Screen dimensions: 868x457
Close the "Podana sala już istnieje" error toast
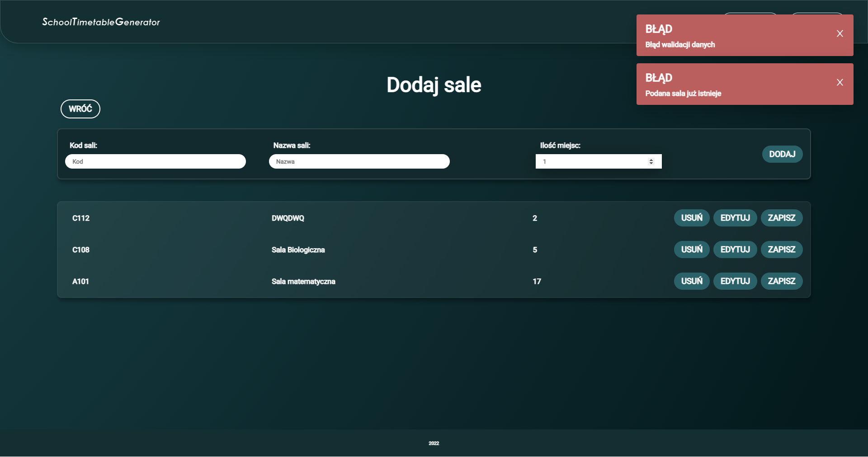(840, 82)
